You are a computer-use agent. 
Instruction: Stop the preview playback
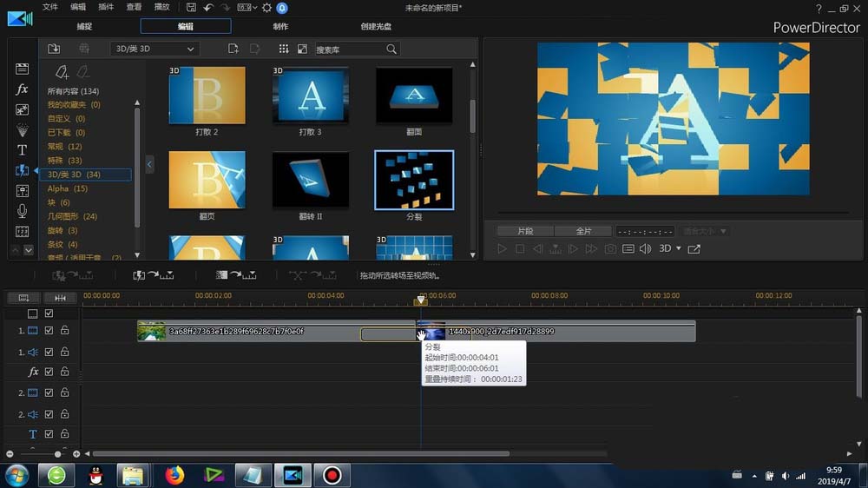pos(520,248)
